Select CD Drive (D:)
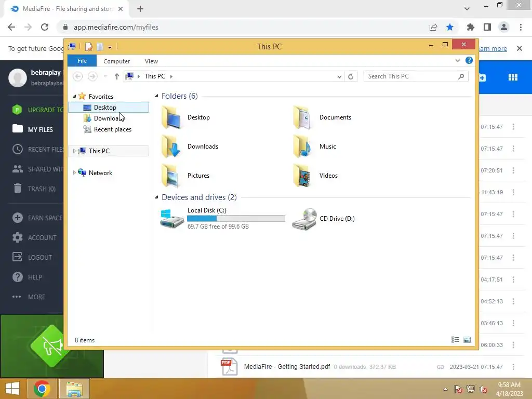The height and width of the screenshot is (399, 532). 324,219
